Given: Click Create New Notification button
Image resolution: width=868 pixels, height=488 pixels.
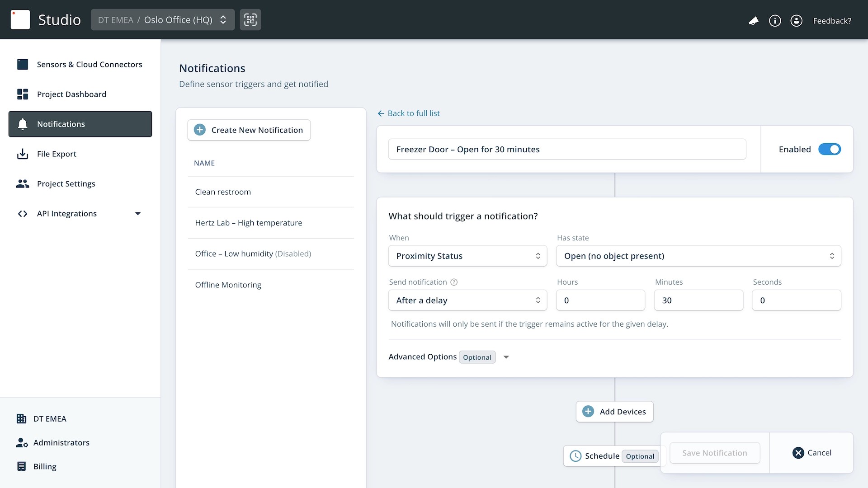Looking at the screenshot, I should [249, 130].
